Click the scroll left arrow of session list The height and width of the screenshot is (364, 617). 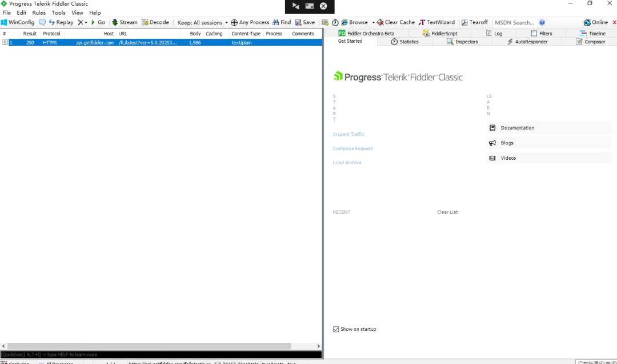(3, 346)
